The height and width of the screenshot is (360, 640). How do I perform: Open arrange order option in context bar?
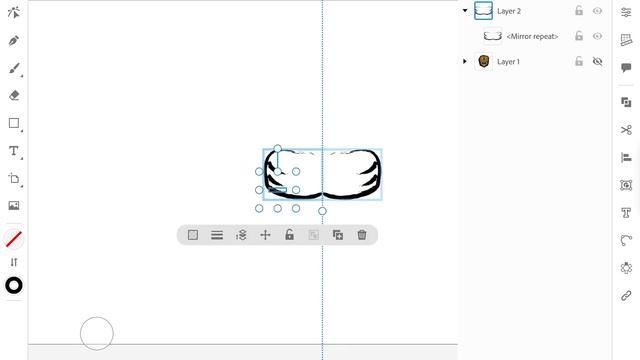pyautogui.click(x=241, y=235)
